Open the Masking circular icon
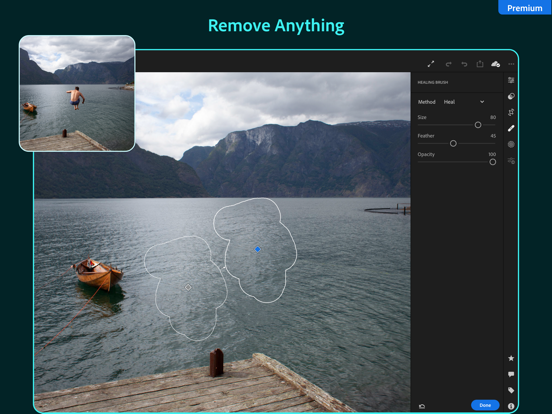Screen dimensions: 552x414 pyautogui.click(x=511, y=144)
